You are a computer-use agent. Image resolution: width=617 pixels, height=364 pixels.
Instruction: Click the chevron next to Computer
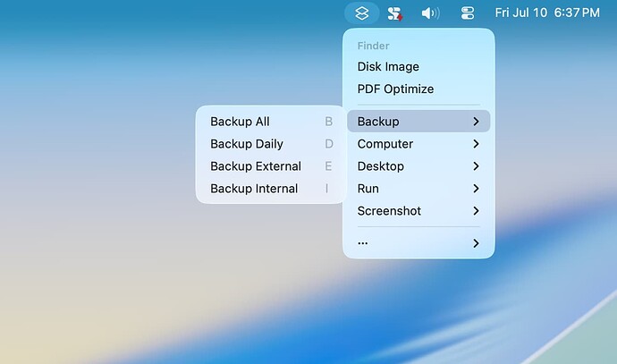(x=476, y=144)
